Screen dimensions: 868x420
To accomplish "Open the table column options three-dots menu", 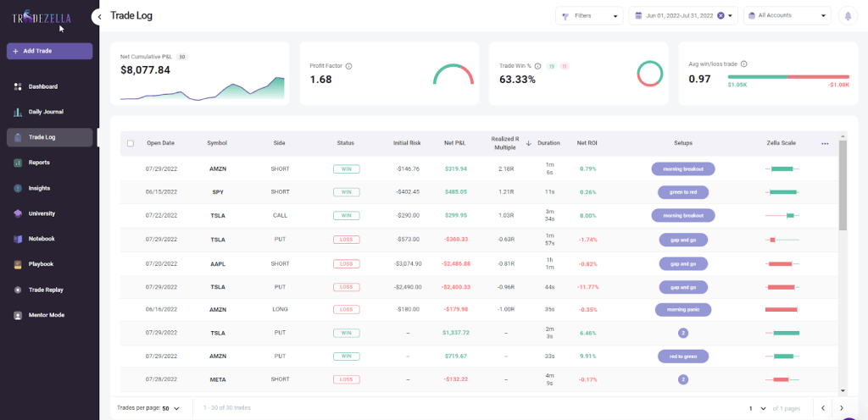I will [825, 143].
